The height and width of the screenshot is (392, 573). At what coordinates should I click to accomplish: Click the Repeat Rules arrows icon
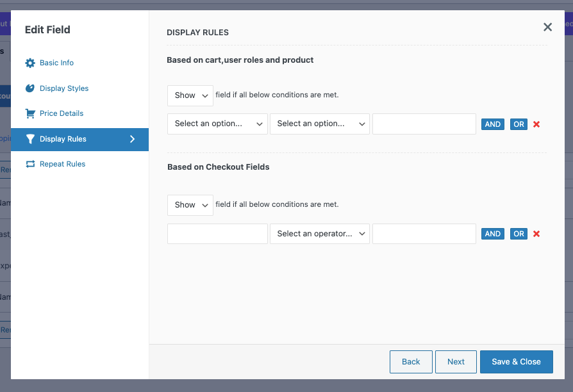pos(30,164)
